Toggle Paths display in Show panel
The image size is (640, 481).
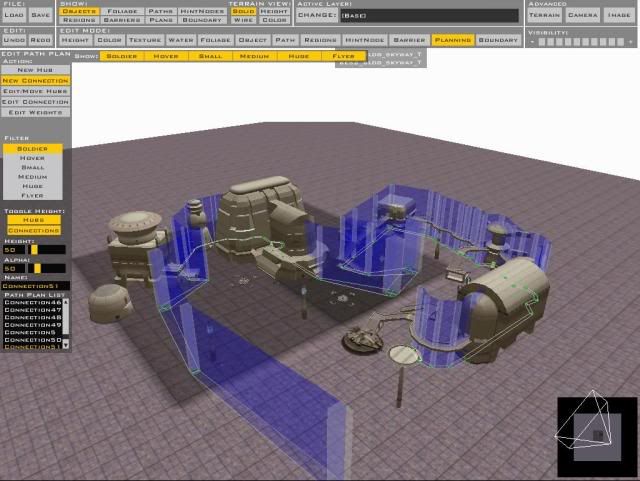(x=160, y=11)
